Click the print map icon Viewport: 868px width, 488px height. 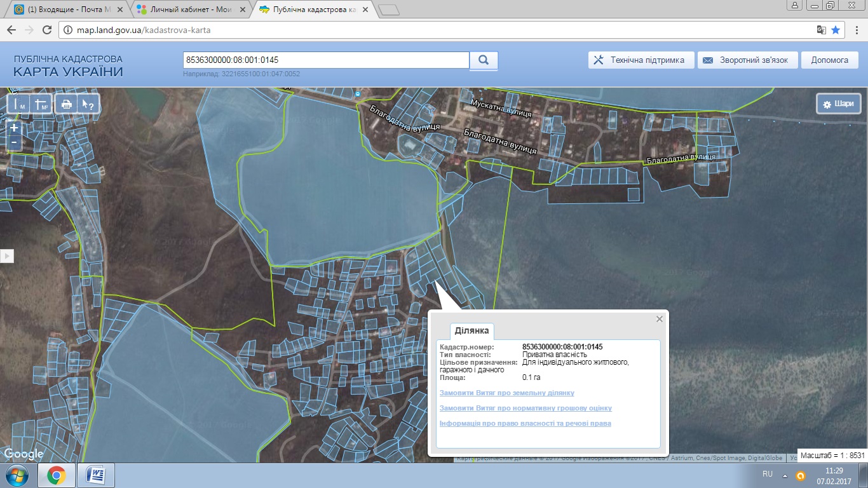coord(66,104)
